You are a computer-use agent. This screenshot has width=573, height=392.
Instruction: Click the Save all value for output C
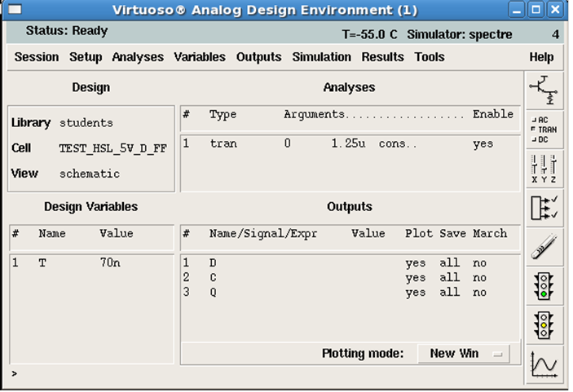(449, 277)
